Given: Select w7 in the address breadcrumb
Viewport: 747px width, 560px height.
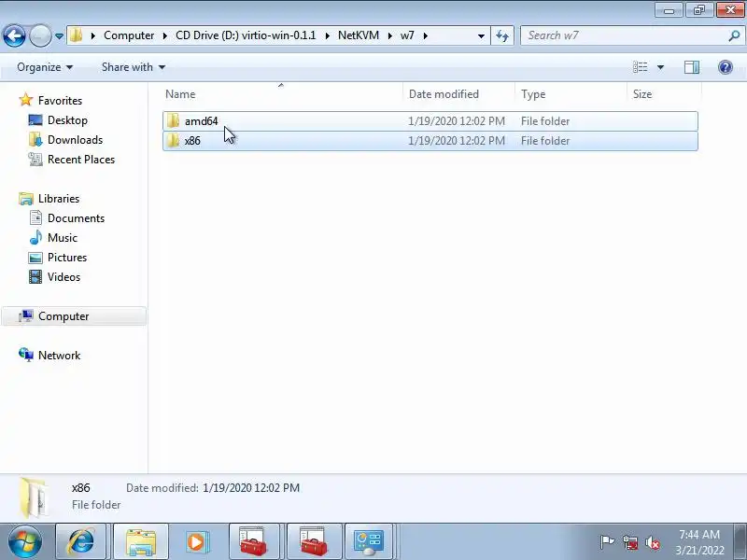Looking at the screenshot, I should [407, 35].
